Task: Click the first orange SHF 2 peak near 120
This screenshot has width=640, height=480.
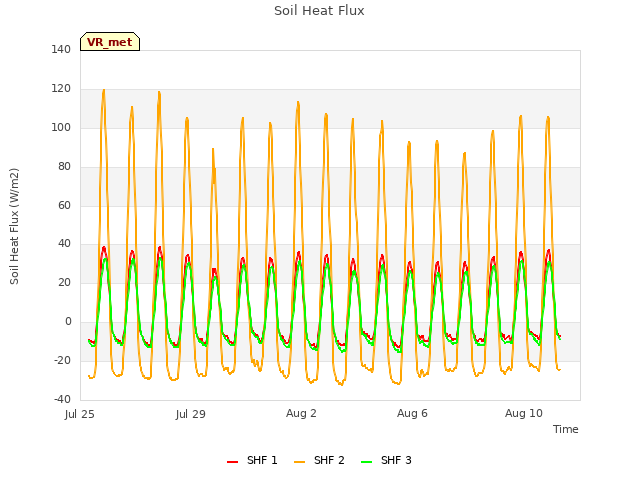Action: click(104, 91)
